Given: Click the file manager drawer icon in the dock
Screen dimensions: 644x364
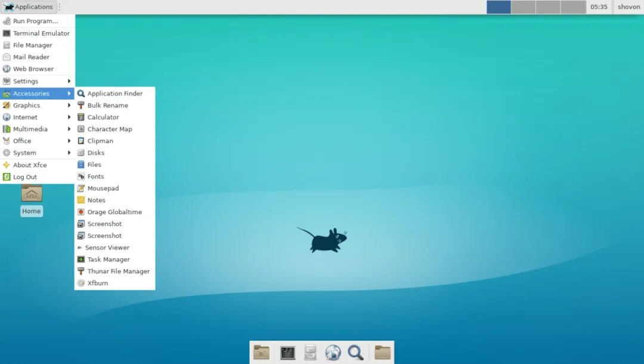Looking at the screenshot, I should pos(310,353).
